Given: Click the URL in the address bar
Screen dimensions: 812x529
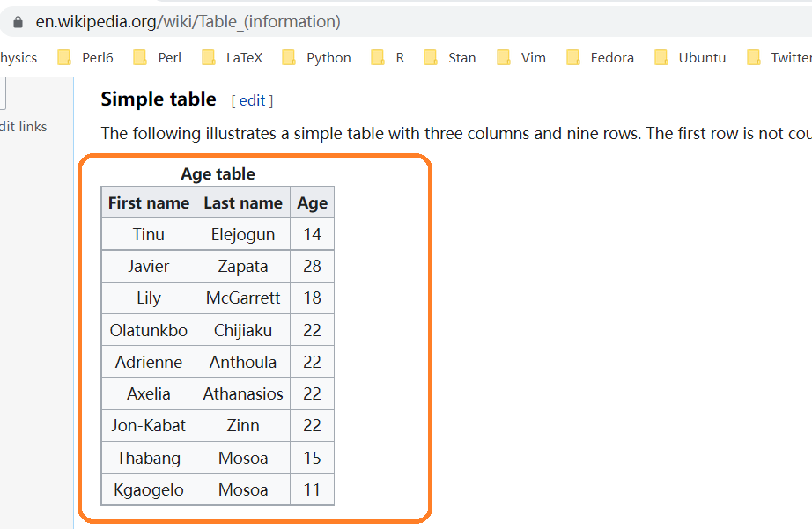Looking at the screenshot, I should [188, 22].
